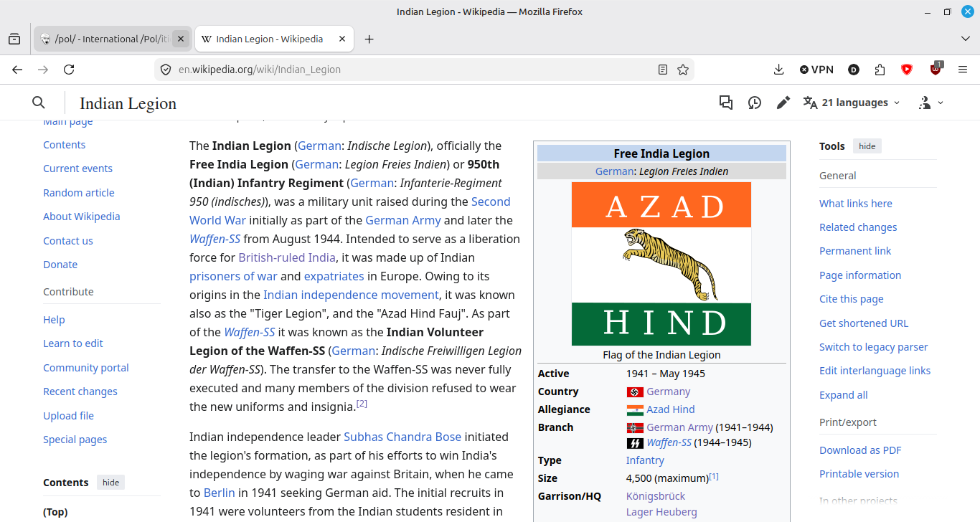The image size is (980, 522).
Task: Open the Firefox application menu
Action: 963,70
